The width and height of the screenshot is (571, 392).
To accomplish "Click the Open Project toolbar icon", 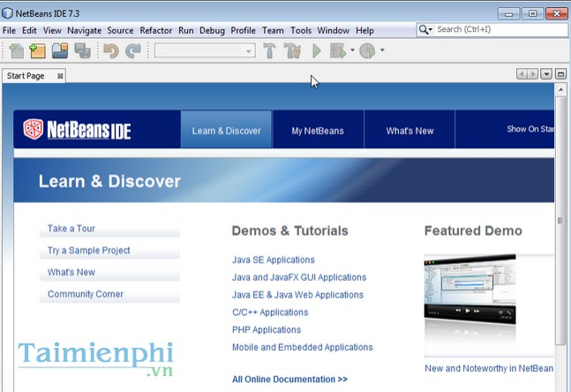I will point(60,50).
